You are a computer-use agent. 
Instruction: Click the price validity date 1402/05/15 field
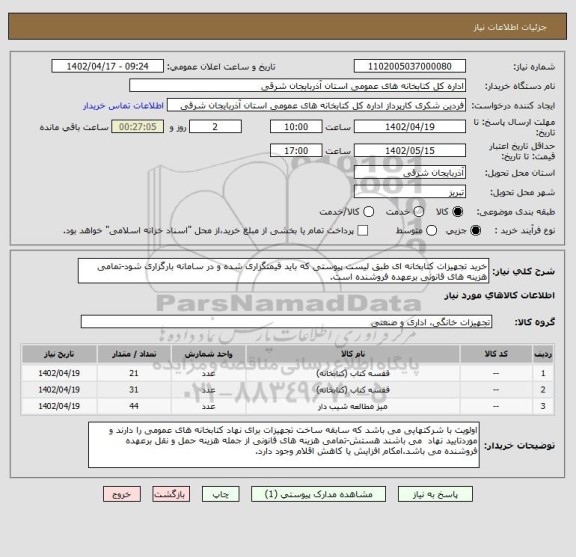pos(410,151)
